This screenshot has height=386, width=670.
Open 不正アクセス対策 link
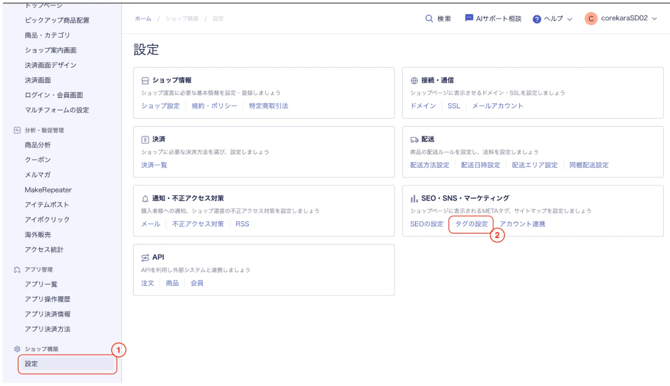[198, 224]
